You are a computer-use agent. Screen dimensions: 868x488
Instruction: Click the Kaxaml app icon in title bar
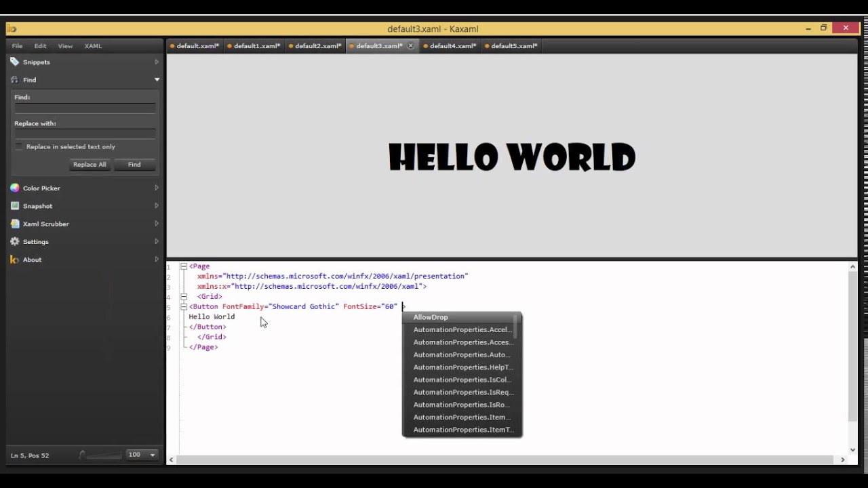(x=12, y=28)
